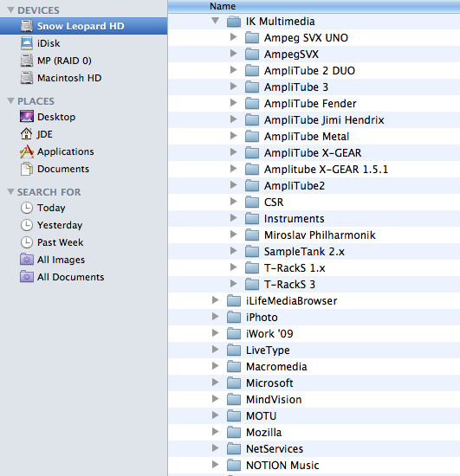Select the AmpliTube Metal row text
The width and height of the screenshot is (460, 476).
pos(307,137)
